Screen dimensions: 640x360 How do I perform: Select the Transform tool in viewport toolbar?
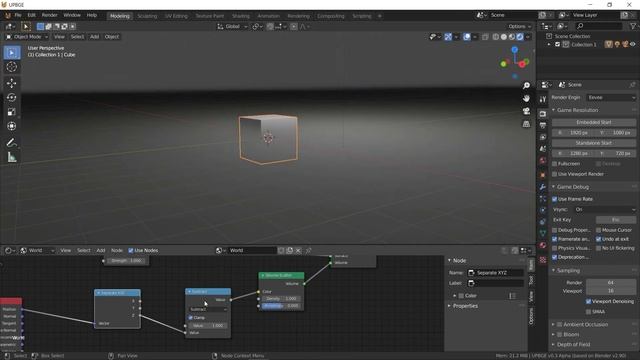12,126
